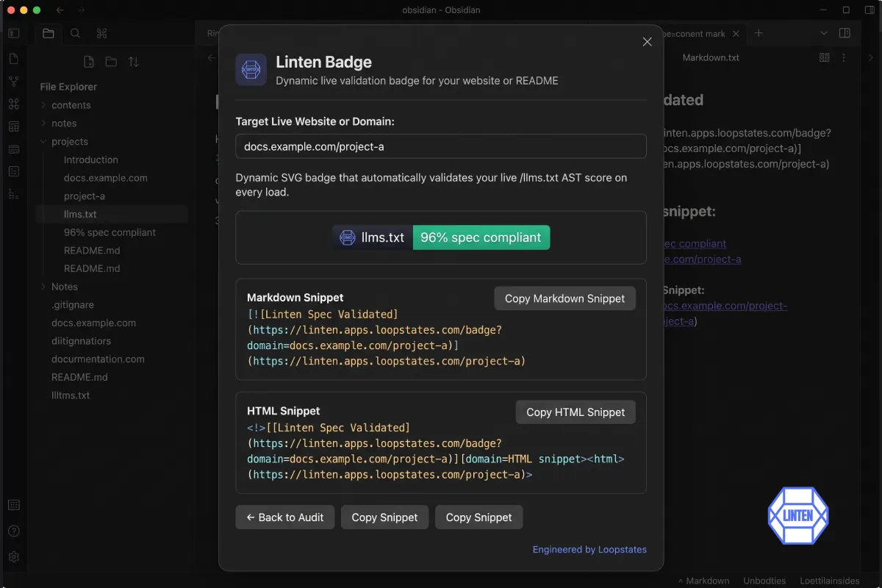
Task: Select llms.txt in File Explorer
Action: tap(112, 214)
